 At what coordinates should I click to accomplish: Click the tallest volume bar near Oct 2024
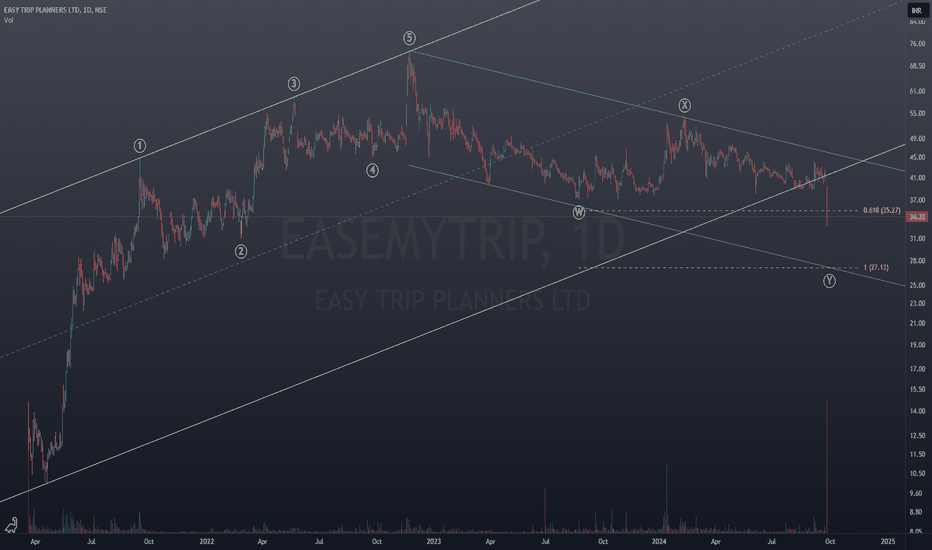(827, 466)
